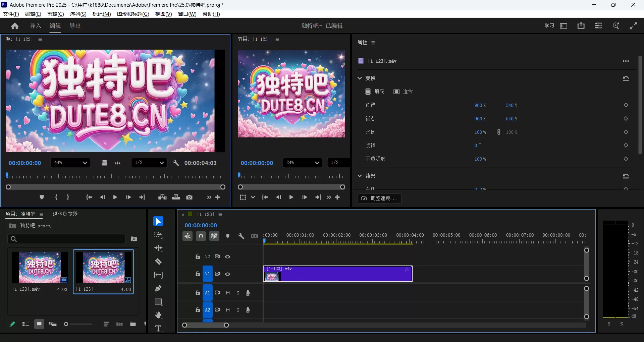
Task: Solo audio track A2
Action: (x=238, y=310)
